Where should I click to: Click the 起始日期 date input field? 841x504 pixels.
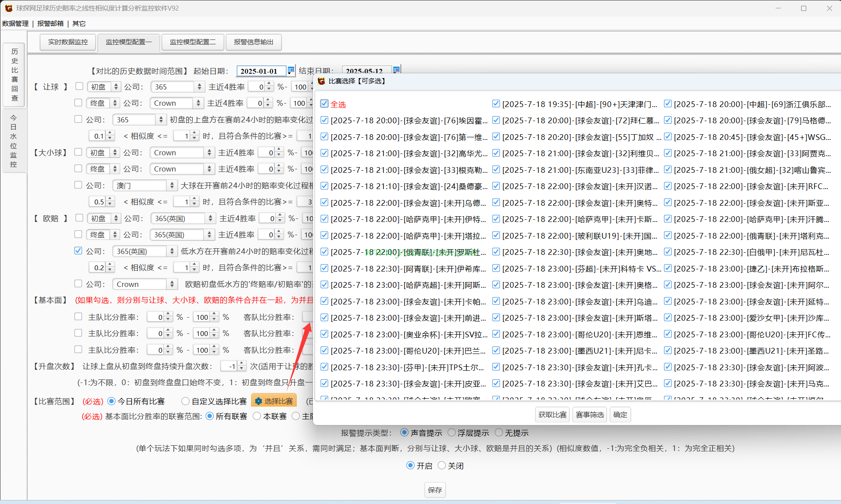tap(261, 71)
